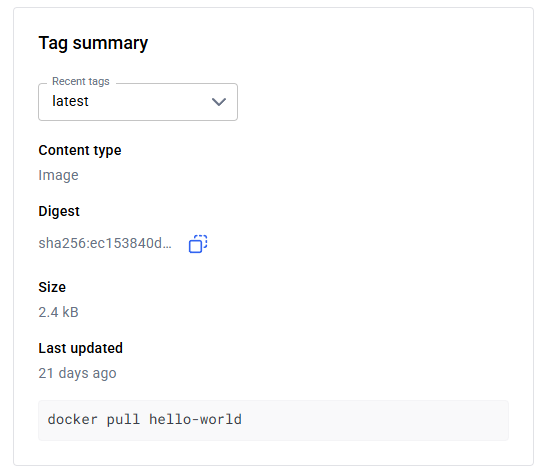
Task: Click the Recent tags field label
Action: (x=81, y=81)
